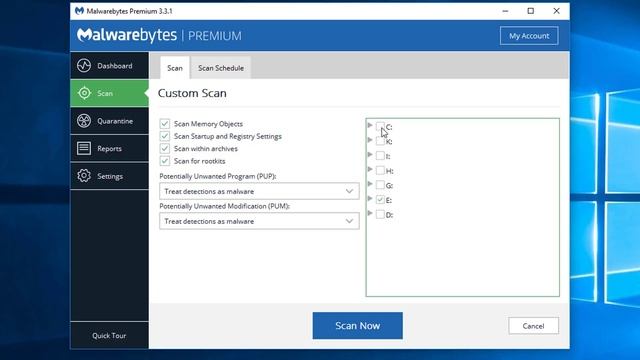The image size is (640, 360).
Task: Maximize the Malwarebytes window
Action: coord(531,11)
